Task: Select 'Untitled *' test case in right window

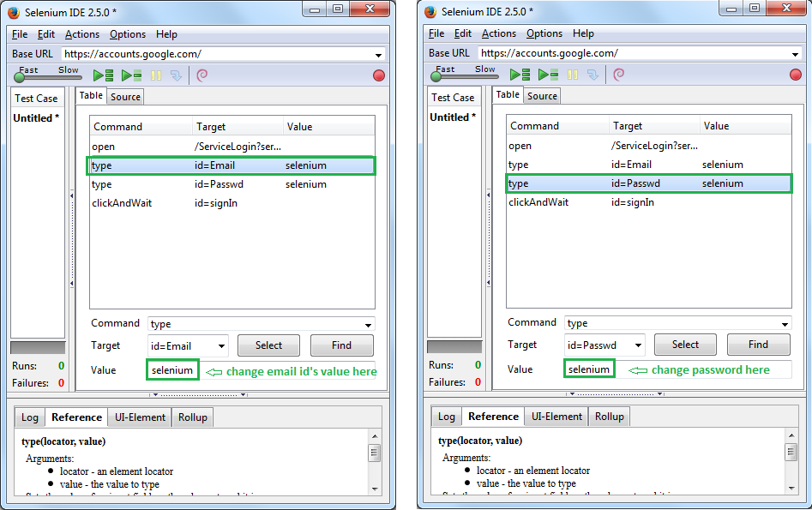Action: coord(453,117)
